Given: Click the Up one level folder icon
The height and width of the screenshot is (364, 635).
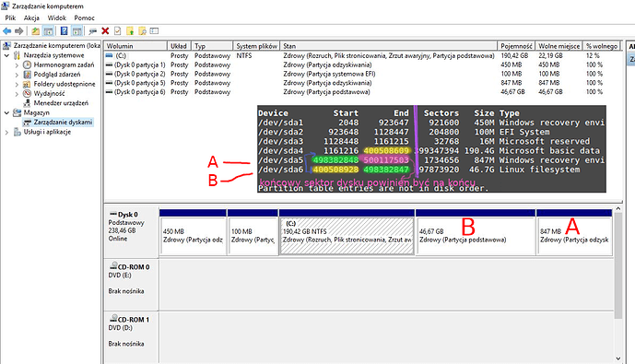Looking at the screenshot, I should [x=36, y=31].
